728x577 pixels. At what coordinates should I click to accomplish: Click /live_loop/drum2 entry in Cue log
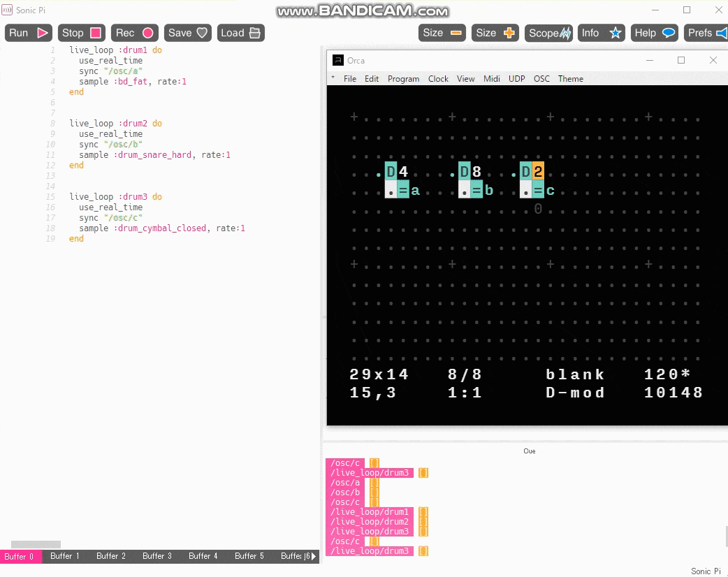pyautogui.click(x=370, y=522)
